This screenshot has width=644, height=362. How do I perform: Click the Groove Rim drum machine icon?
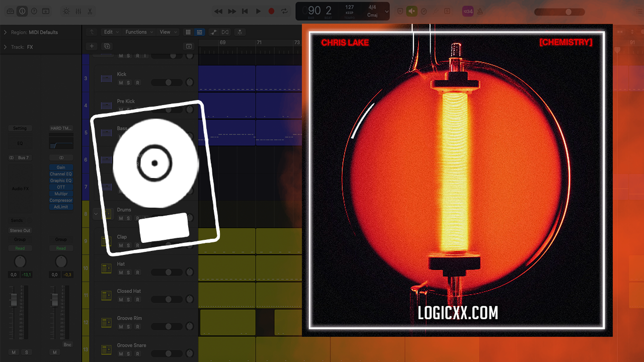point(106,323)
